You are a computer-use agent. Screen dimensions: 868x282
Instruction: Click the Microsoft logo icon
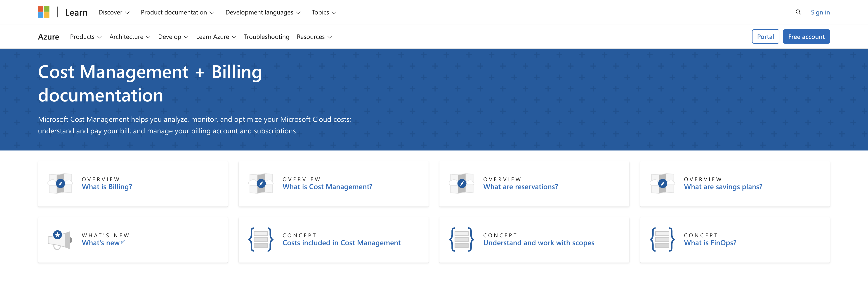click(43, 12)
